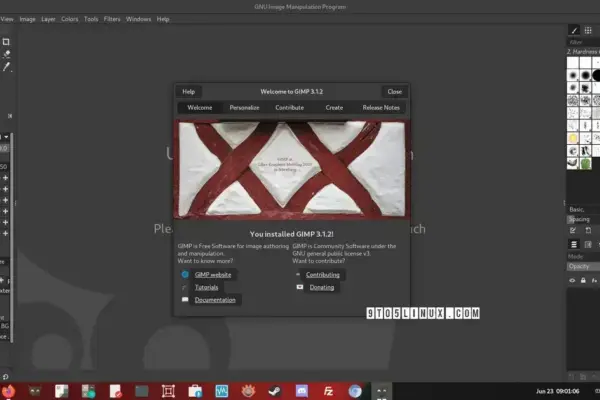Open the Tools menu
Viewport: 600px width, 400px height.
tap(91, 19)
